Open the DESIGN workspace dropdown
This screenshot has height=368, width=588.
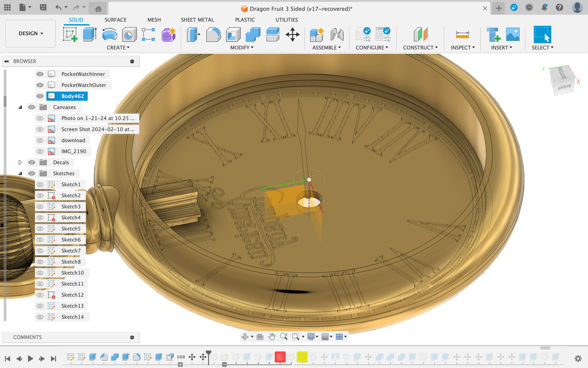click(x=30, y=33)
